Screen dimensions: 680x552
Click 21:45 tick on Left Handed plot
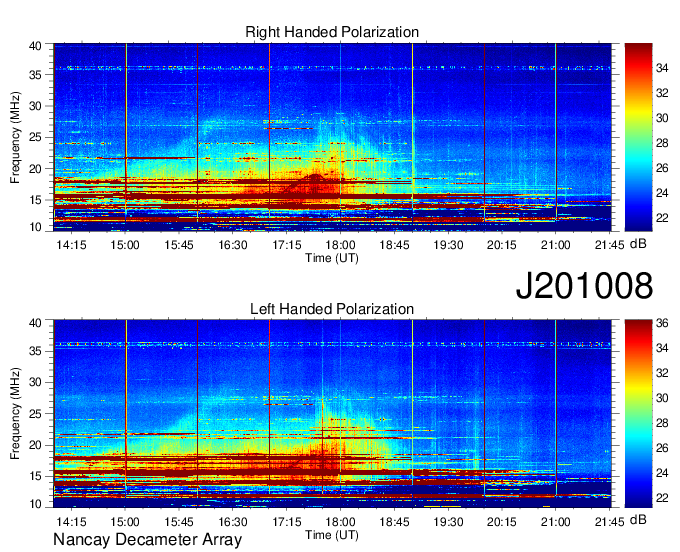(609, 522)
